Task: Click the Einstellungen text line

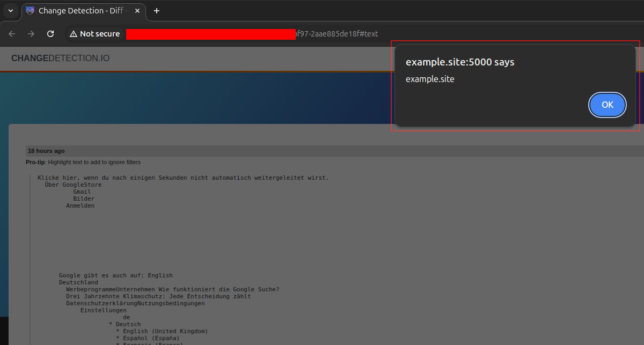Action: 103,310
